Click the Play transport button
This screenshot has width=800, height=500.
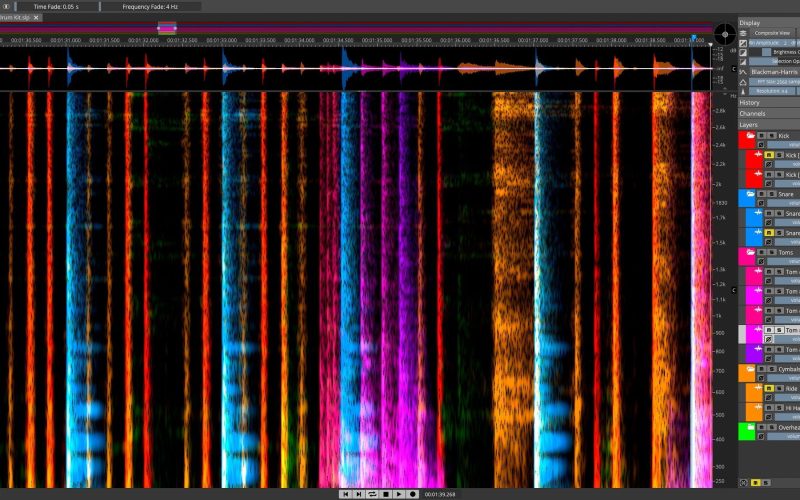coord(399,494)
